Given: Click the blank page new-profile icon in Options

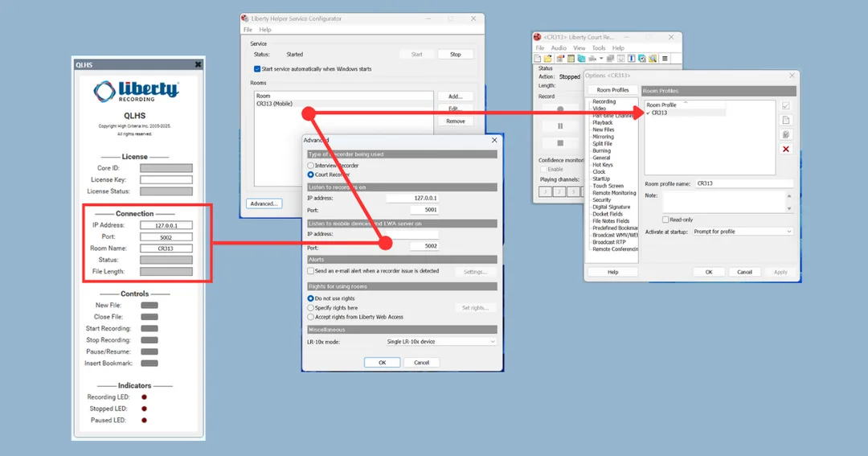Looking at the screenshot, I should (x=785, y=121).
